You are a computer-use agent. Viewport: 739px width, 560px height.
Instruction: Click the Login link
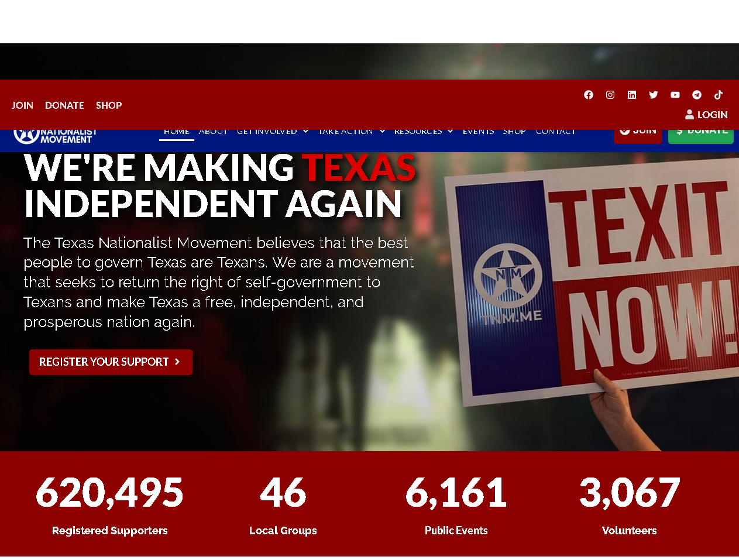(x=706, y=115)
